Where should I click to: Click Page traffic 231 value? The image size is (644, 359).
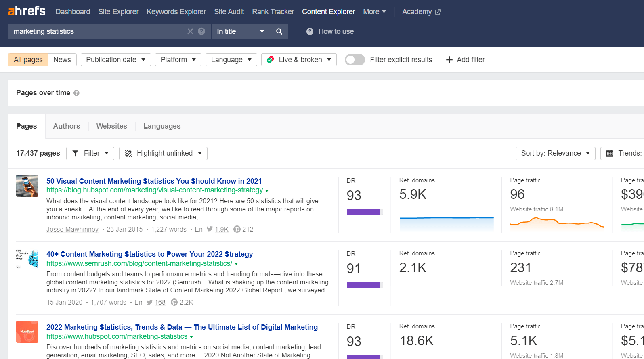(x=520, y=268)
